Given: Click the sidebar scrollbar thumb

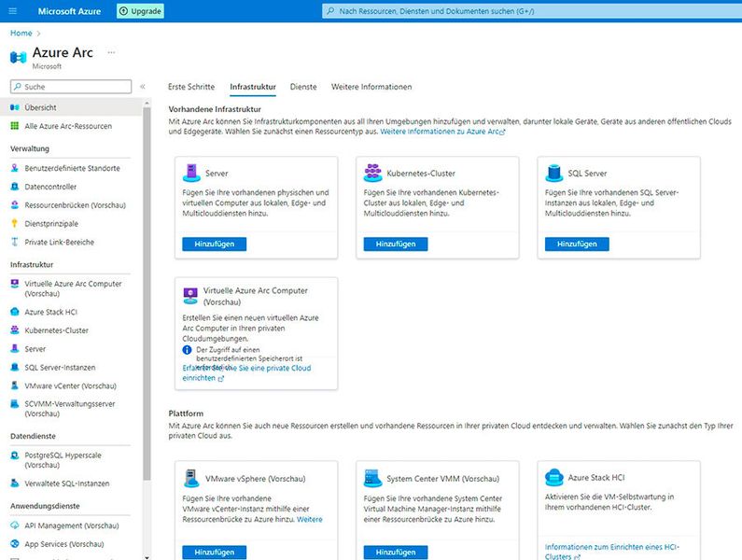Looking at the screenshot, I should pyautogui.click(x=147, y=293).
